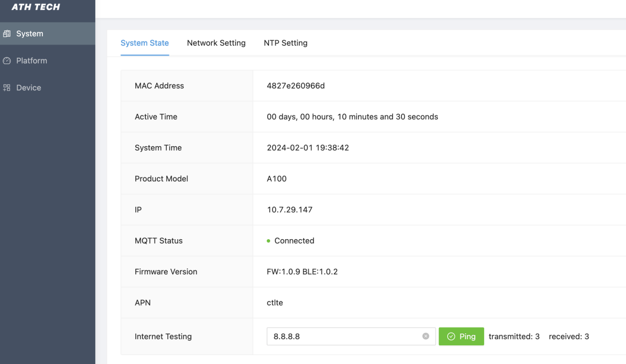Switch to the Network Setting tab
This screenshot has height=364, width=626.
tap(216, 43)
